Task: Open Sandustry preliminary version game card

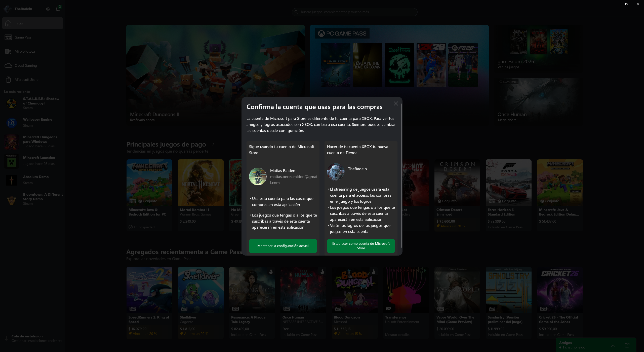Action: tap(508, 303)
